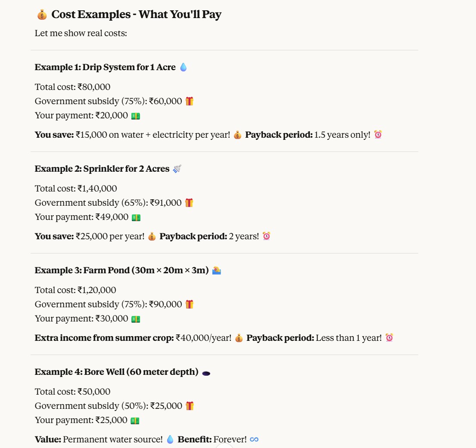Click the money bag emoji in the main heading

(42, 15)
